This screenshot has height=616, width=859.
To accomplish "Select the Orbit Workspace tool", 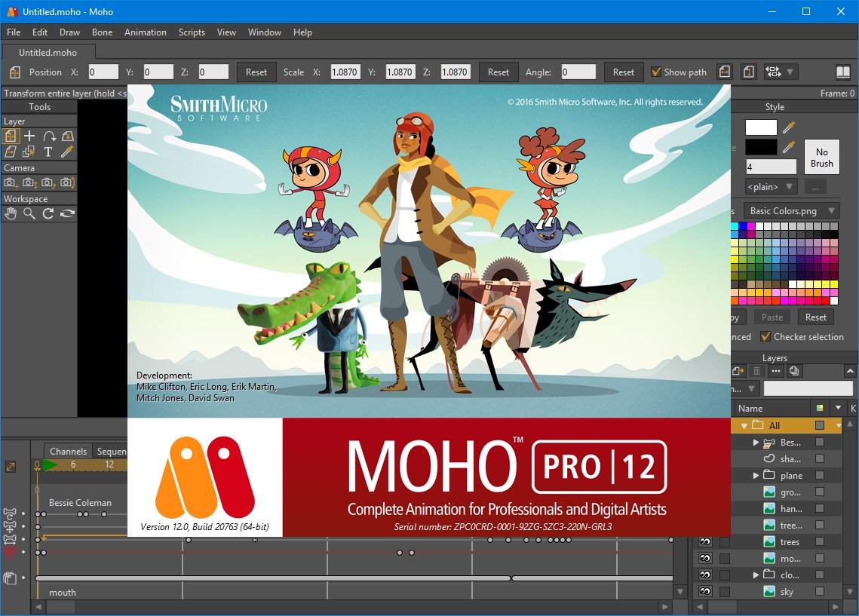I will pos(67,213).
